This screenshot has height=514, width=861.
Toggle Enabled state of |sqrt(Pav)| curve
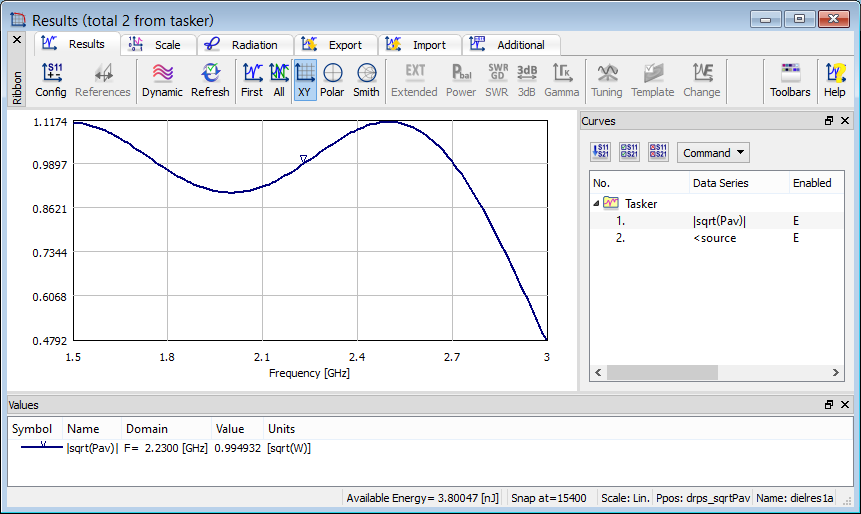tap(797, 221)
